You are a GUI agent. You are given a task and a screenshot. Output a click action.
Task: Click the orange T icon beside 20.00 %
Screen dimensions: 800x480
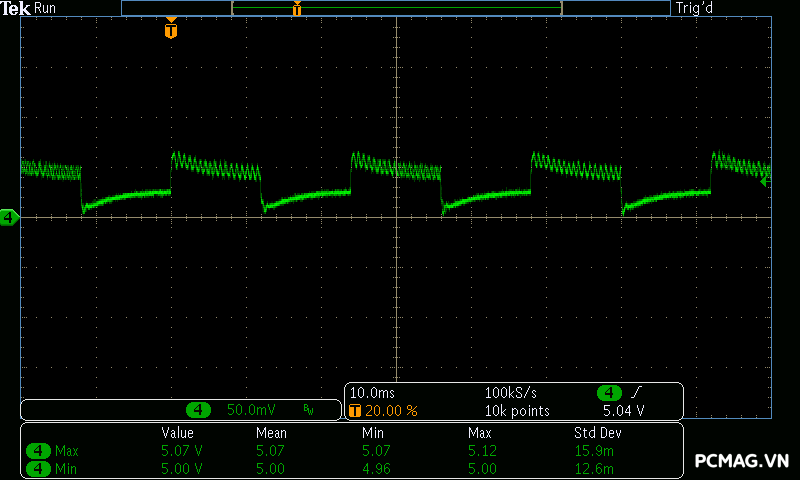[354, 411]
